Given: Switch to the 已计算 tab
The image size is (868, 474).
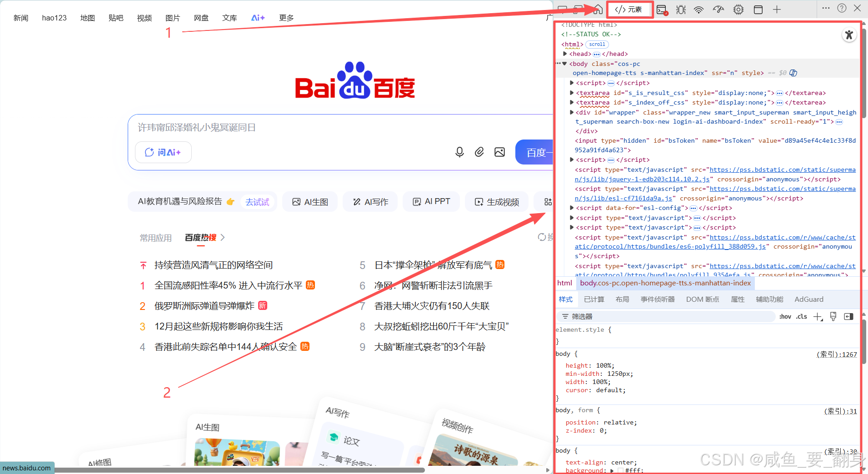Looking at the screenshot, I should pyautogui.click(x=594, y=299).
